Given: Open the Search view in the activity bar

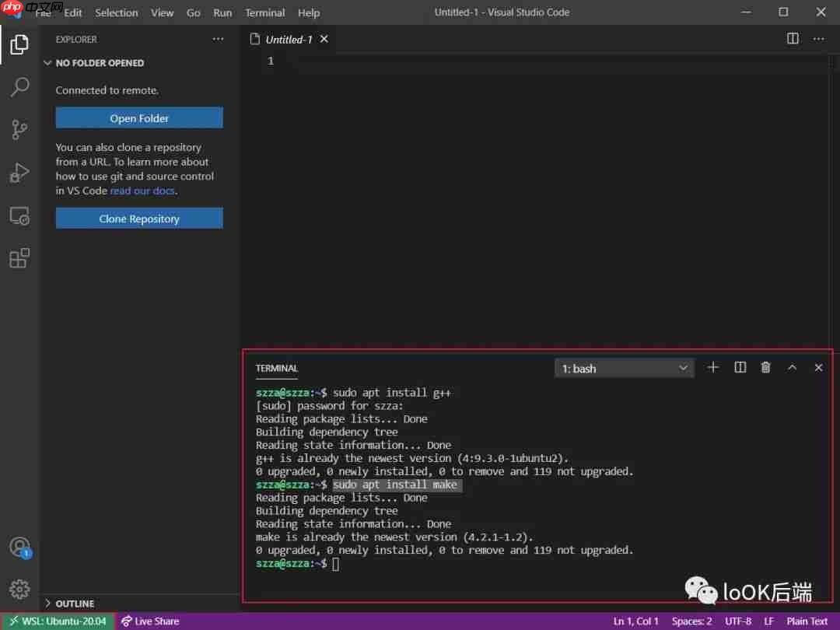Looking at the screenshot, I should (x=19, y=86).
